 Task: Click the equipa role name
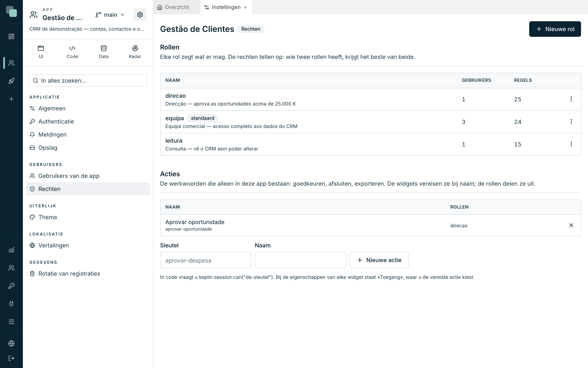tap(174, 118)
